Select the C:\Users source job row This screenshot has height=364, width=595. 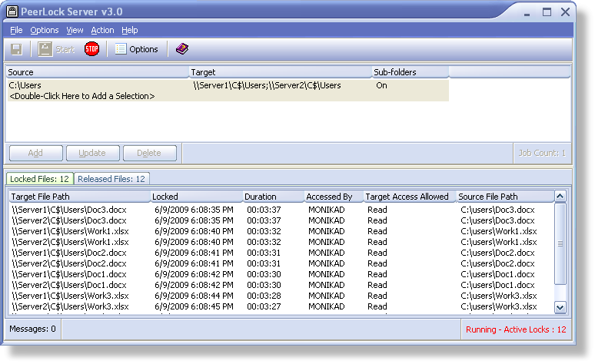pos(228,85)
